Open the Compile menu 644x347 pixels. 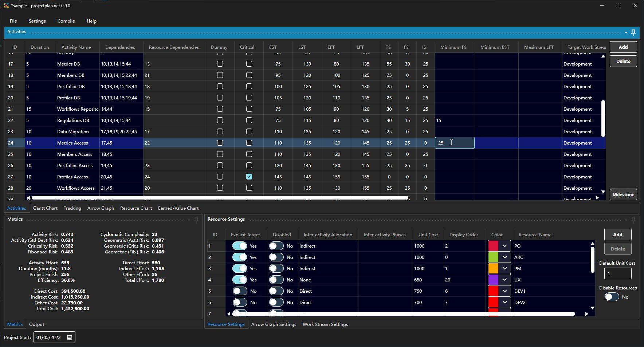tap(66, 21)
